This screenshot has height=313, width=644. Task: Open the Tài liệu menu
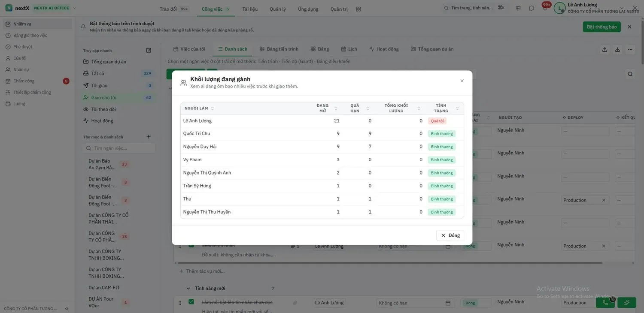(250, 9)
